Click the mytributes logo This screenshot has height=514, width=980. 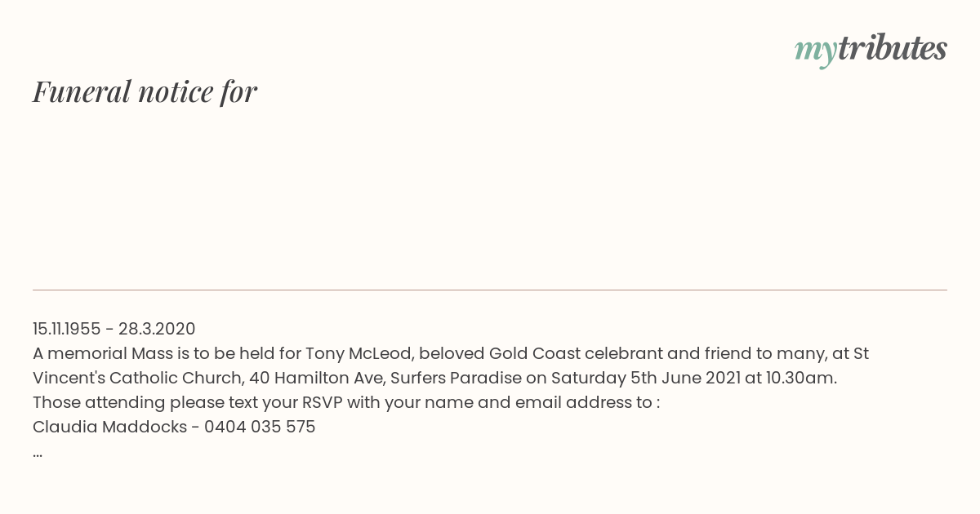click(x=871, y=49)
